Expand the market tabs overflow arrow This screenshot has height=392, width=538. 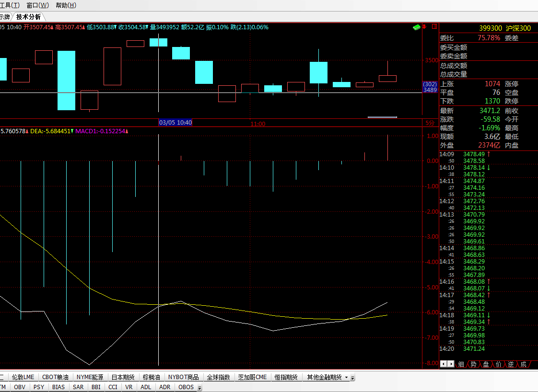pyautogui.click(x=352, y=378)
